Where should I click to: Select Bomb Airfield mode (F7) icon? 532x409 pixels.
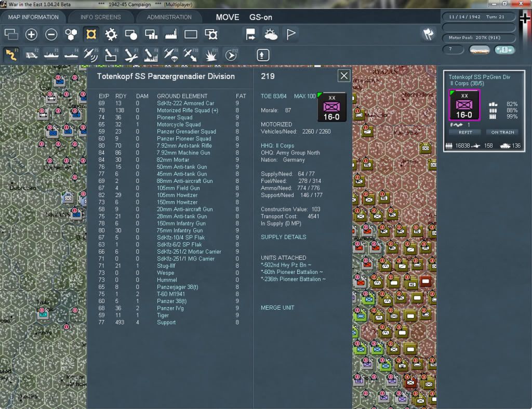[x=131, y=55]
